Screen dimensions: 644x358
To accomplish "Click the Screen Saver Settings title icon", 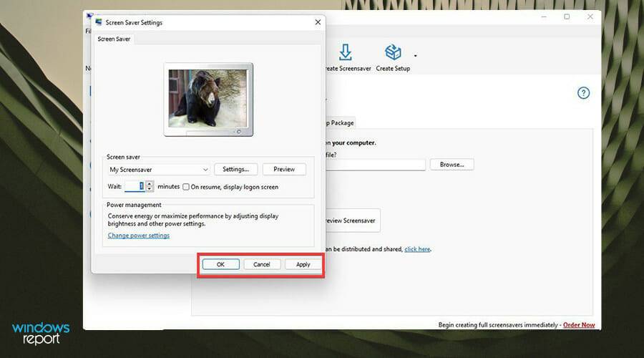I will click(98, 22).
